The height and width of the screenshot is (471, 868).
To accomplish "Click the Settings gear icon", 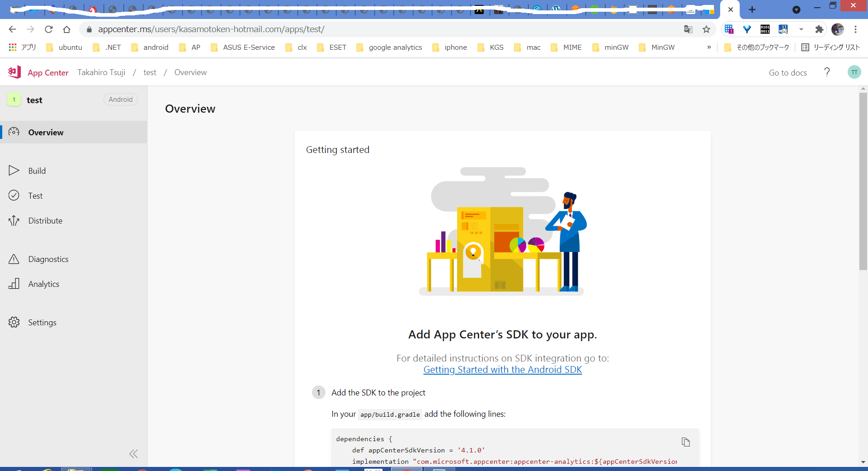I will pos(14,322).
